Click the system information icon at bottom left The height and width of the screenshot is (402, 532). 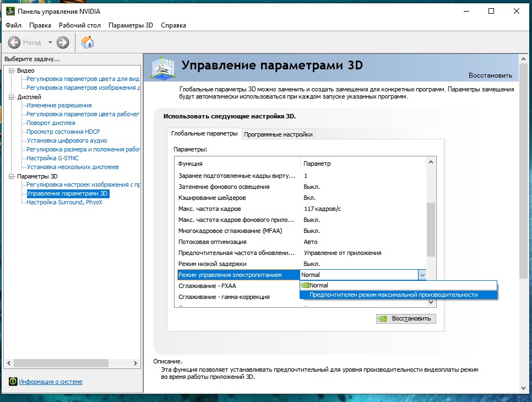(x=13, y=381)
